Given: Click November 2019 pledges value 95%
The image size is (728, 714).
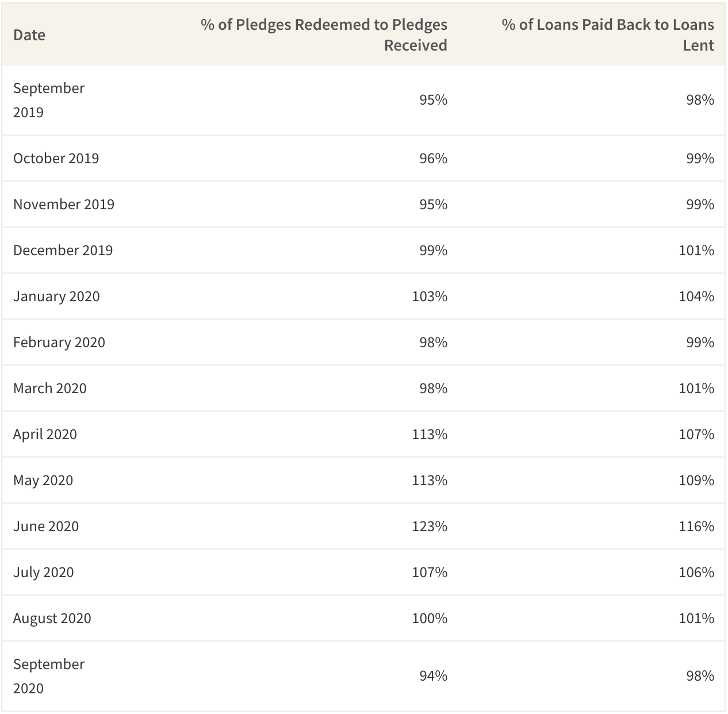Looking at the screenshot, I should click(433, 204).
